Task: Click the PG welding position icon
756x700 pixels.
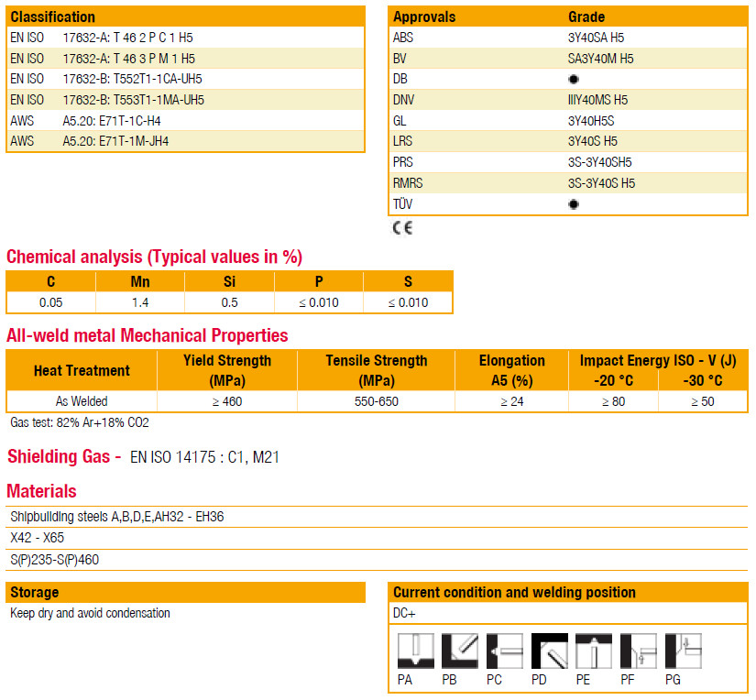Action: 683,651
